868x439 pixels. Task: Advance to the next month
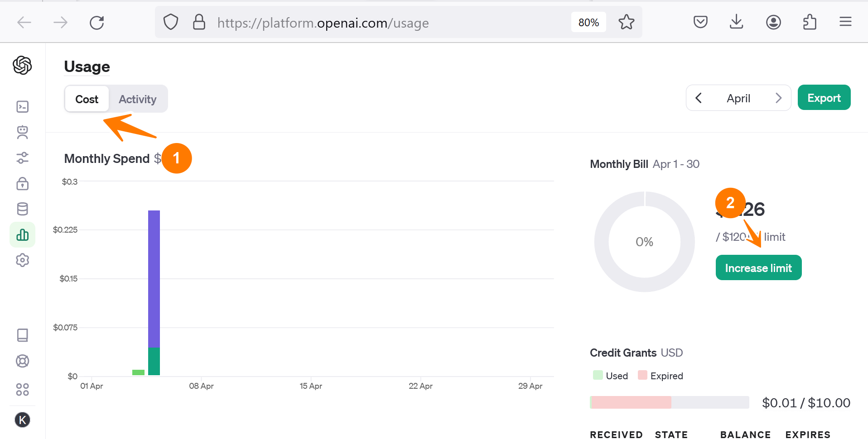click(779, 97)
